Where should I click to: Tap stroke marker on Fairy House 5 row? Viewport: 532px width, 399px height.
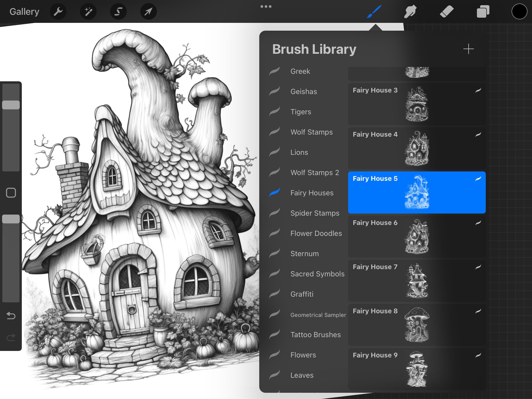pos(478,179)
